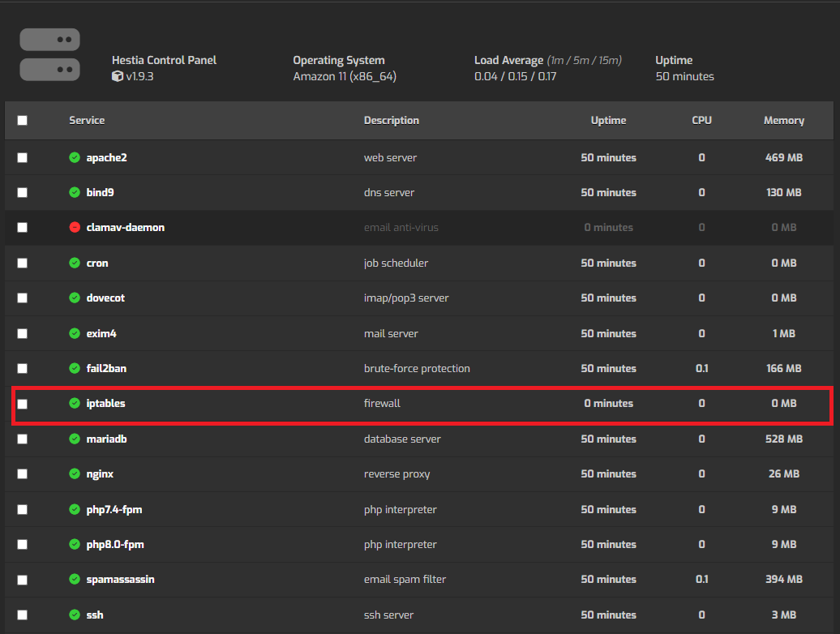Open the spamassassin service link

tap(121, 580)
